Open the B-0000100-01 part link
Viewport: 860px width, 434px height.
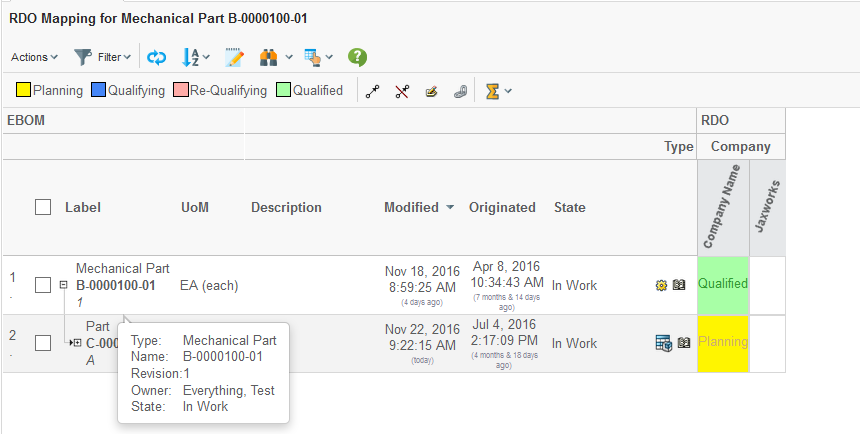coord(115,285)
